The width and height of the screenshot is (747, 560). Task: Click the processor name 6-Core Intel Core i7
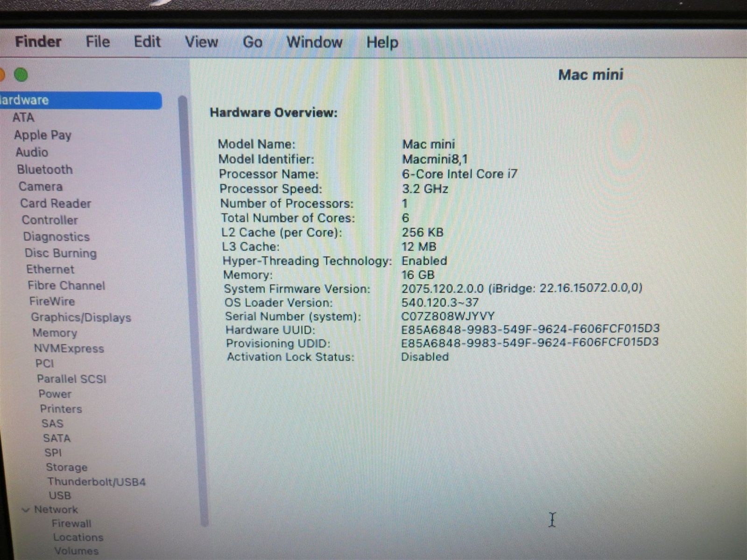[x=460, y=174]
